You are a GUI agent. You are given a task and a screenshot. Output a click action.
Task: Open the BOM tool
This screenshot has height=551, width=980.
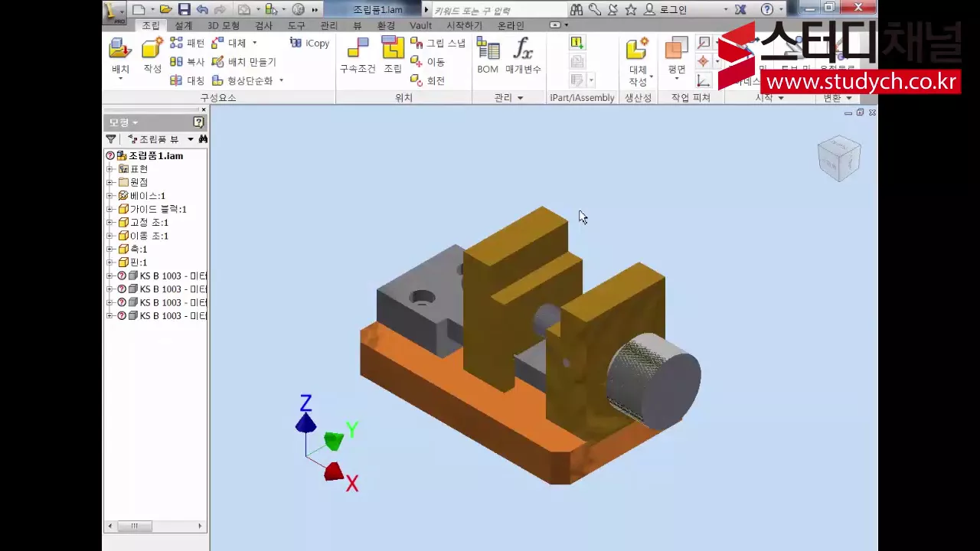point(488,55)
